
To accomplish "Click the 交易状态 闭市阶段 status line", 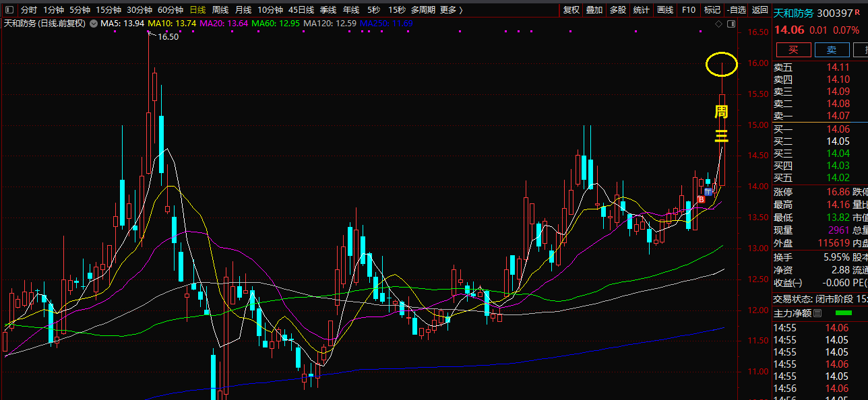I will click(820, 299).
